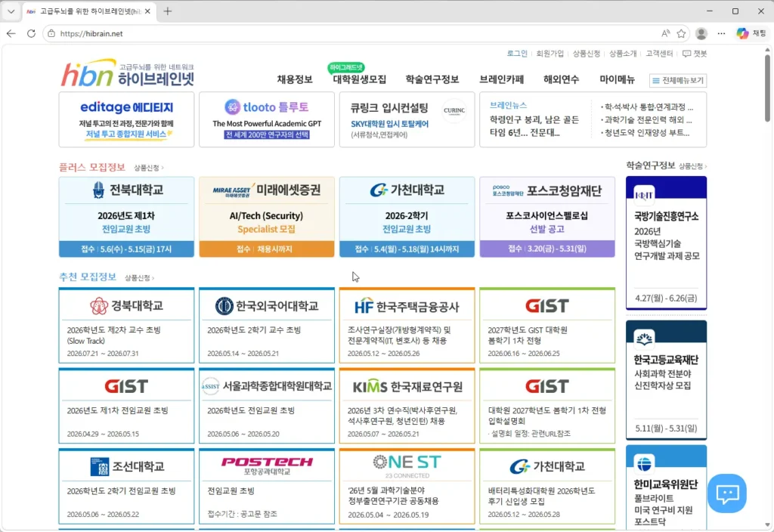Open 한미교육위원단 풀브라이트 card
This screenshot has width=774, height=532.
coord(666,489)
